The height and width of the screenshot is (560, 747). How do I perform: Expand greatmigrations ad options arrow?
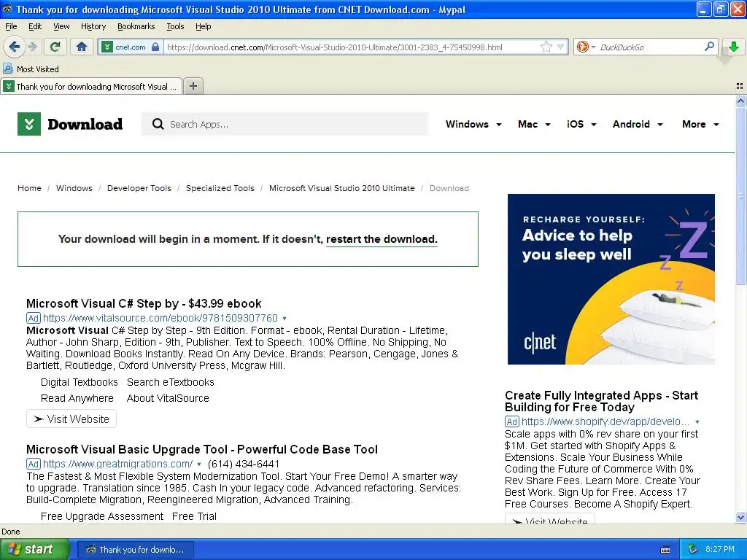198,464
